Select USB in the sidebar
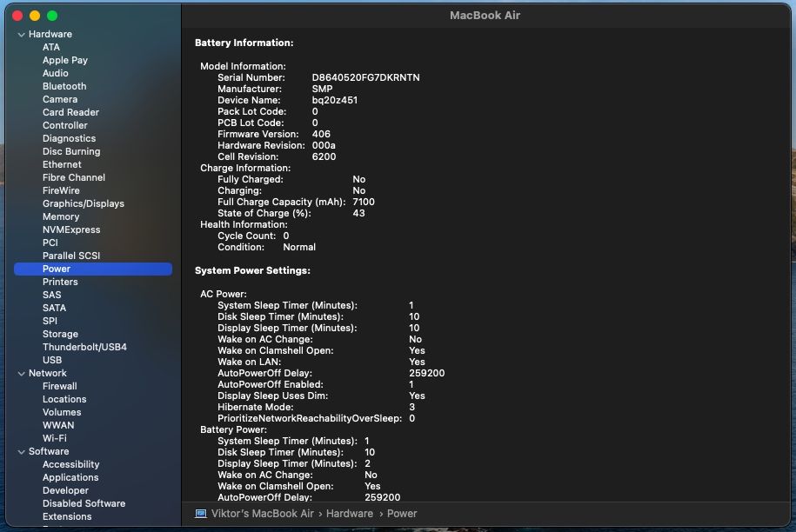Image resolution: width=796 pixels, height=532 pixels. [x=52, y=360]
